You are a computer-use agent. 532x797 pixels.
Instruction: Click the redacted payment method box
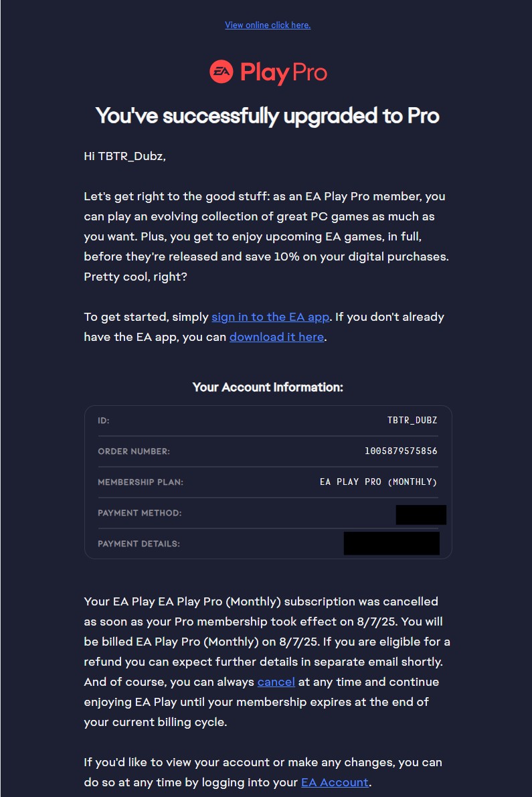421,514
